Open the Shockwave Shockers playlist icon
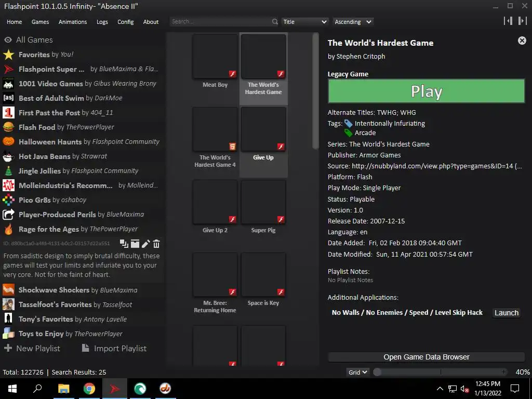This screenshot has width=532, height=399. (8, 290)
